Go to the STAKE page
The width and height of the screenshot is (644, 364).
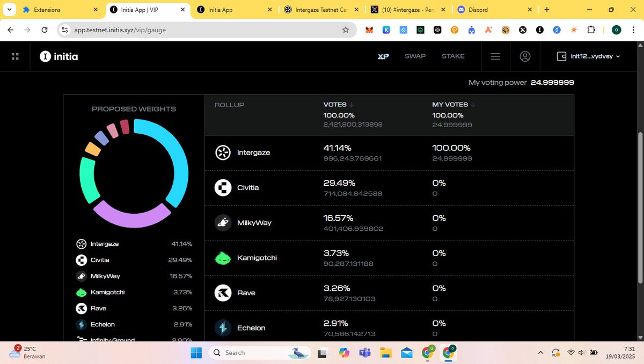(453, 56)
